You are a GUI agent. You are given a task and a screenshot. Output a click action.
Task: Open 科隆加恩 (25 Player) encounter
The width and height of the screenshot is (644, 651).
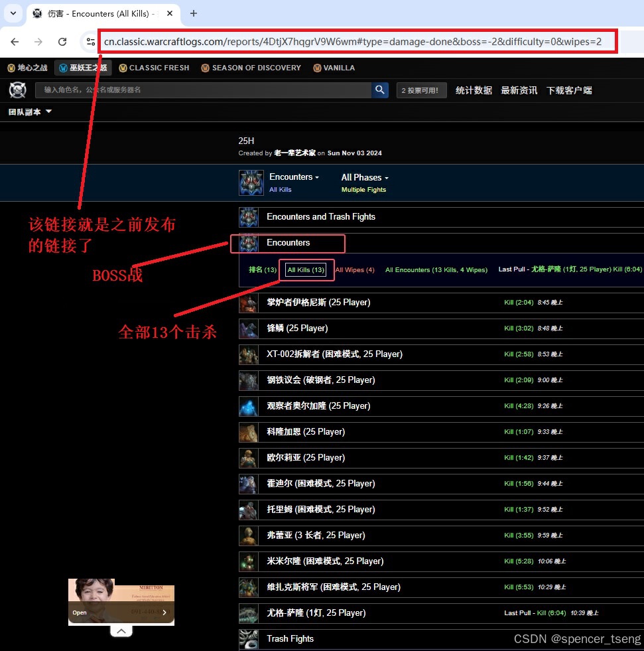tap(441, 432)
